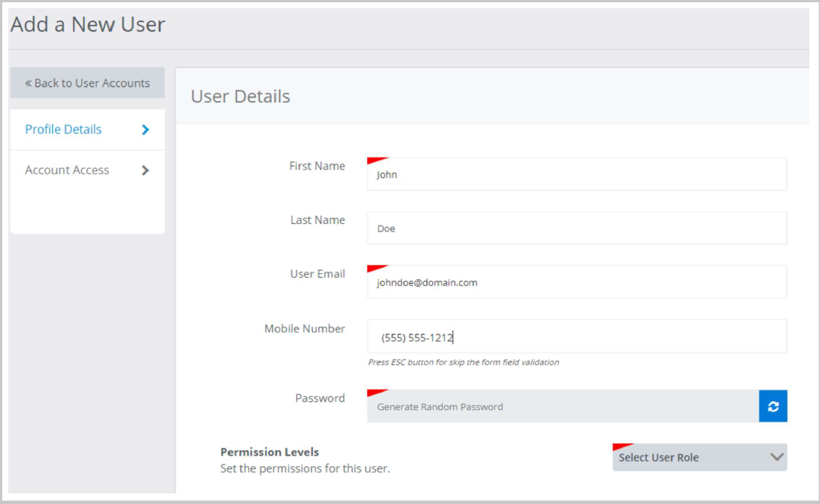Open the Account Access tab
The image size is (820, 504).
67,170
